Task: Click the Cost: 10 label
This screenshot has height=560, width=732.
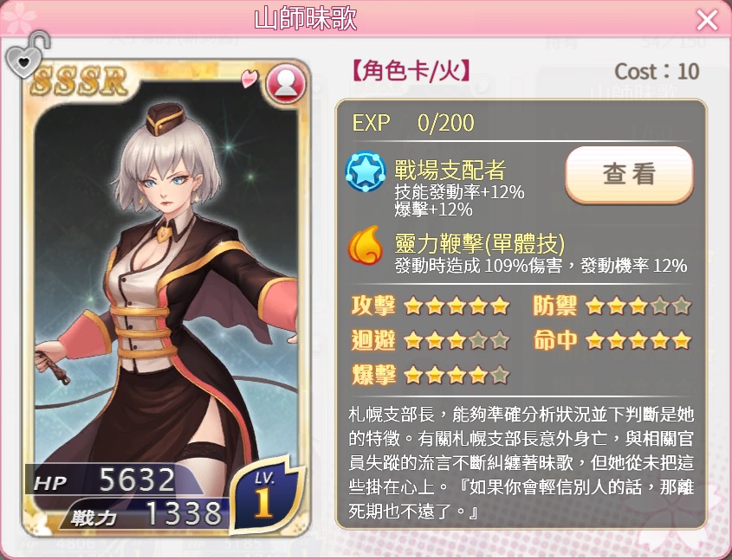Action: click(x=657, y=71)
